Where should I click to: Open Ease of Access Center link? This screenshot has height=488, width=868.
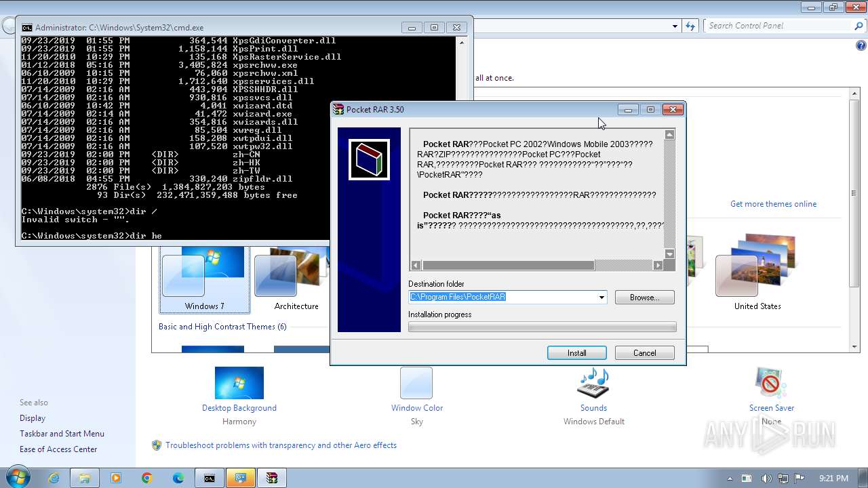coord(58,449)
